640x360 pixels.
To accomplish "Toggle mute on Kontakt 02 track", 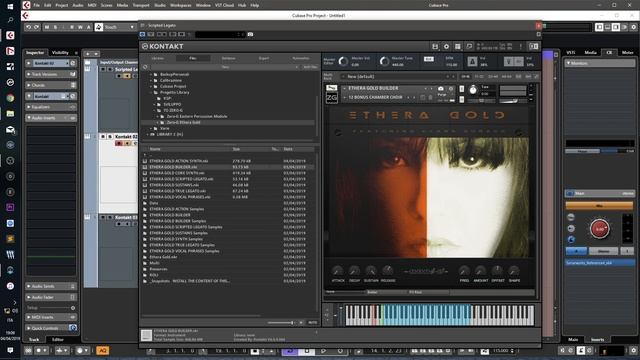I will click(103, 137).
